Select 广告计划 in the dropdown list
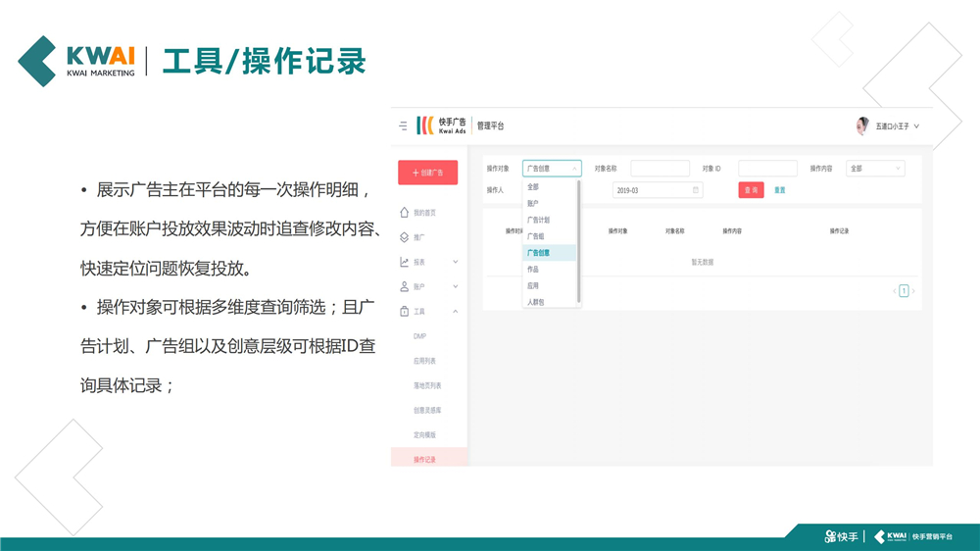 (550, 221)
